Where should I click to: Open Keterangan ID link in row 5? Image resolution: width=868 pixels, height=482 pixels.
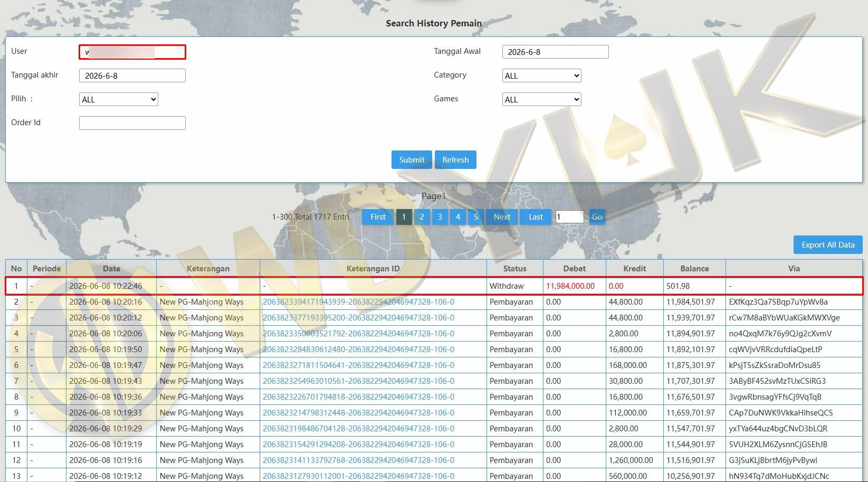tap(358, 349)
